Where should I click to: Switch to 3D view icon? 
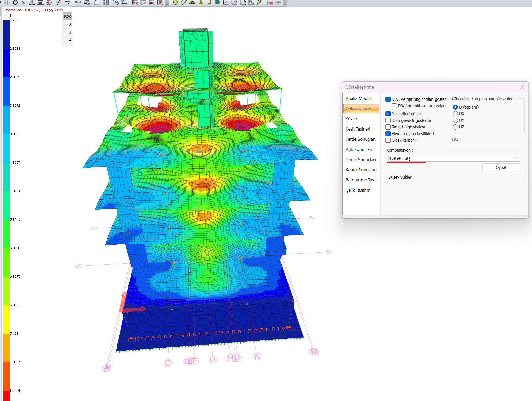click(152, 3)
